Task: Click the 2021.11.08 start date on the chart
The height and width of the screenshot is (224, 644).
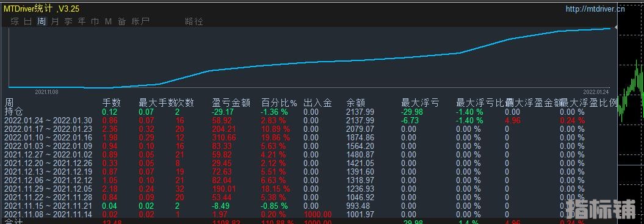Action: tap(46, 92)
